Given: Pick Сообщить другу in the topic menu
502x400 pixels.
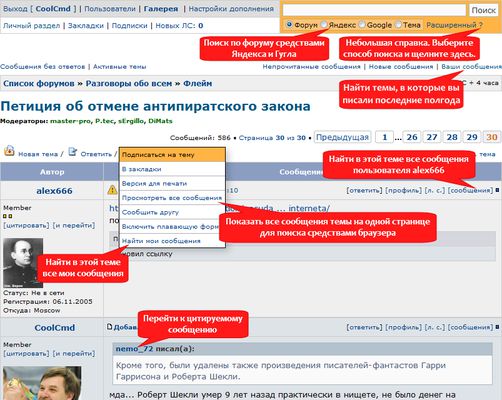Looking at the screenshot, I should tap(172, 212).
